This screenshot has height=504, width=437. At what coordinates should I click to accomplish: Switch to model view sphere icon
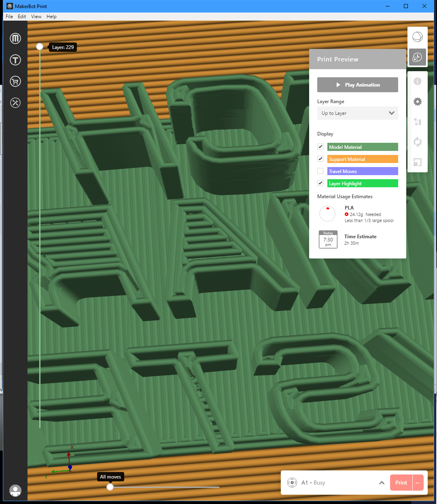tap(418, 37)
